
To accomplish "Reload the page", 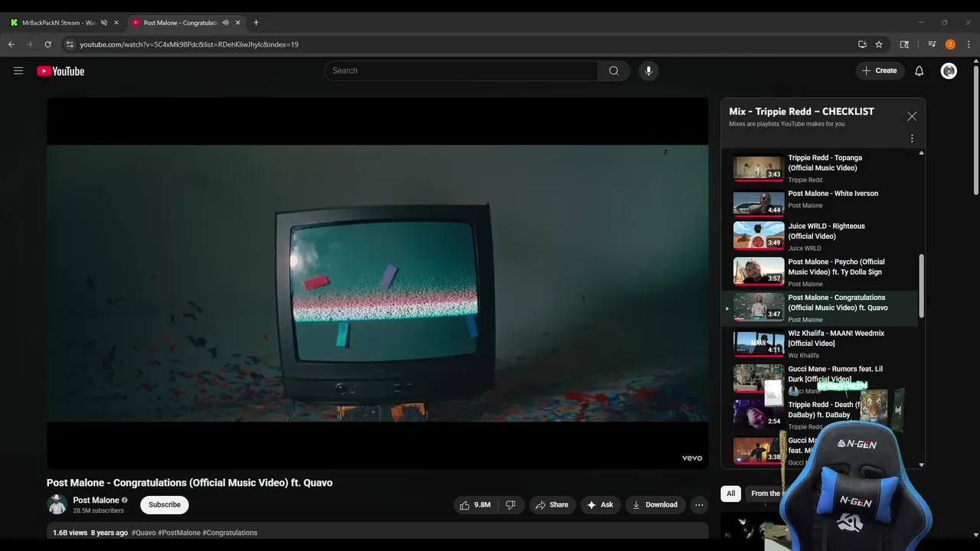I will point(48,44).
